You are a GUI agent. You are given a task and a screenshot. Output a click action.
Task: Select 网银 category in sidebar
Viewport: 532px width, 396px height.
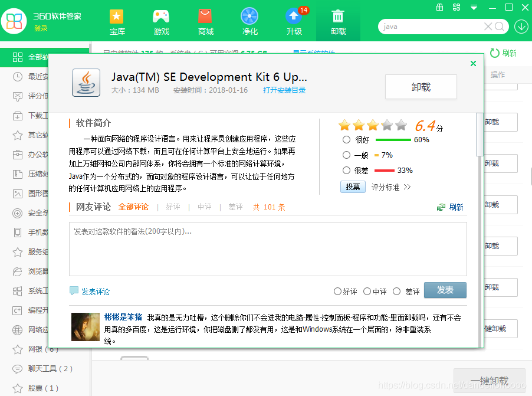point(43,349)
